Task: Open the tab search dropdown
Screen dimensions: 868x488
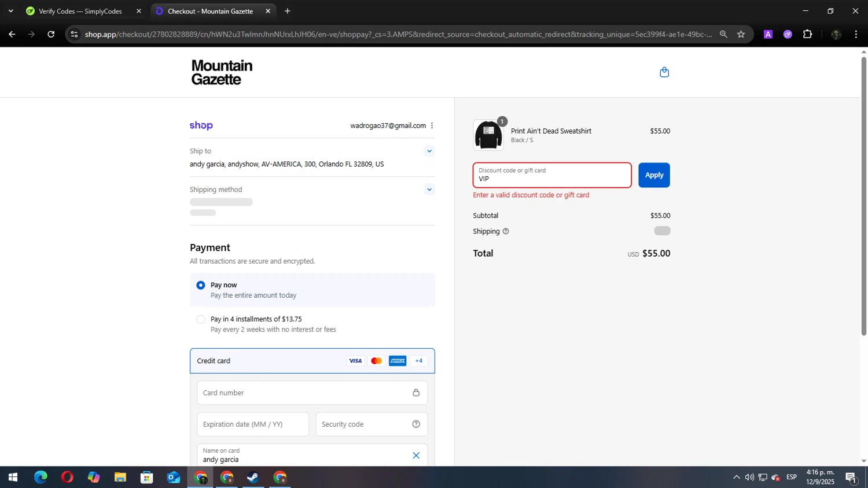Action: tap(10, 11)
